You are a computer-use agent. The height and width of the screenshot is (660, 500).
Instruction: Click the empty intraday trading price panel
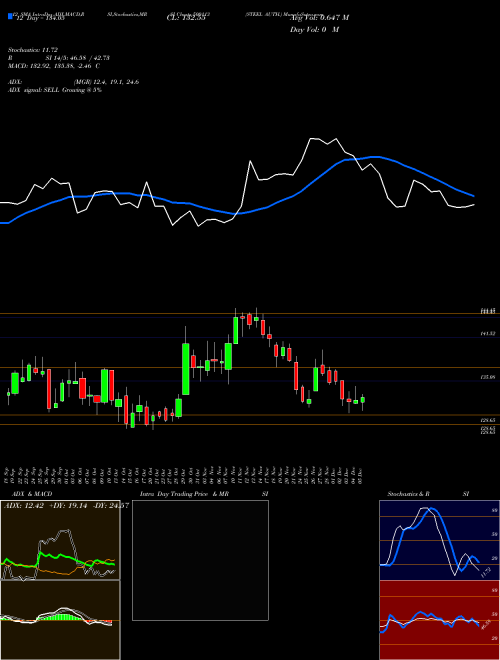point(200,560)
